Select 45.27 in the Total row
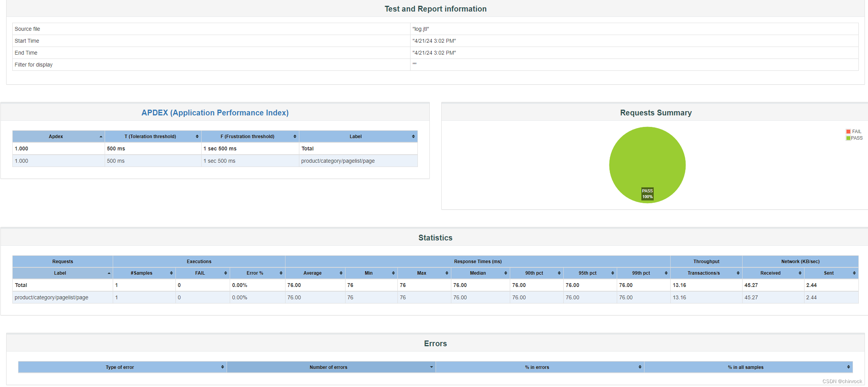Image resolution: width=868 pixels, height=387 pixels. [x=751, y=285]
